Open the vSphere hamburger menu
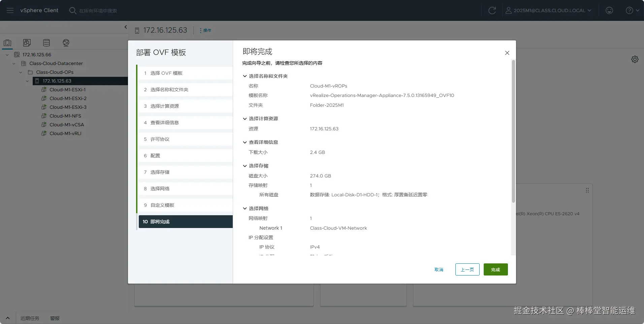 [10, 10]
